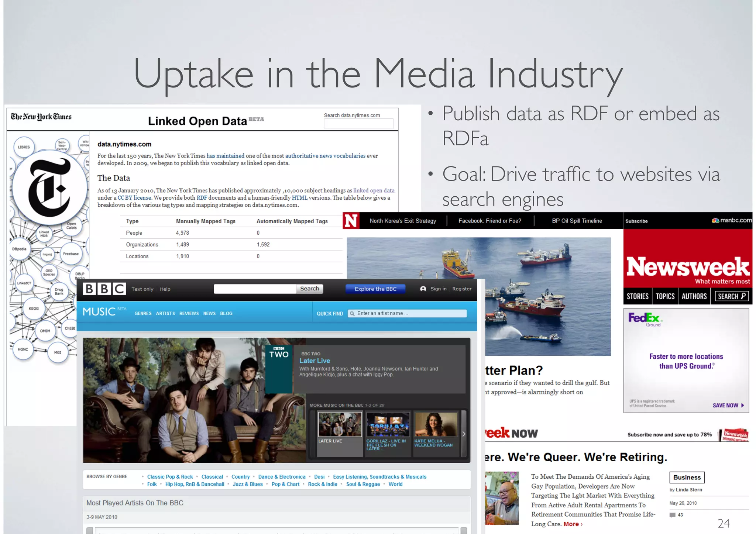Click the MGI diagram node
The image size is (756, 534).
[x=58, y=352]
